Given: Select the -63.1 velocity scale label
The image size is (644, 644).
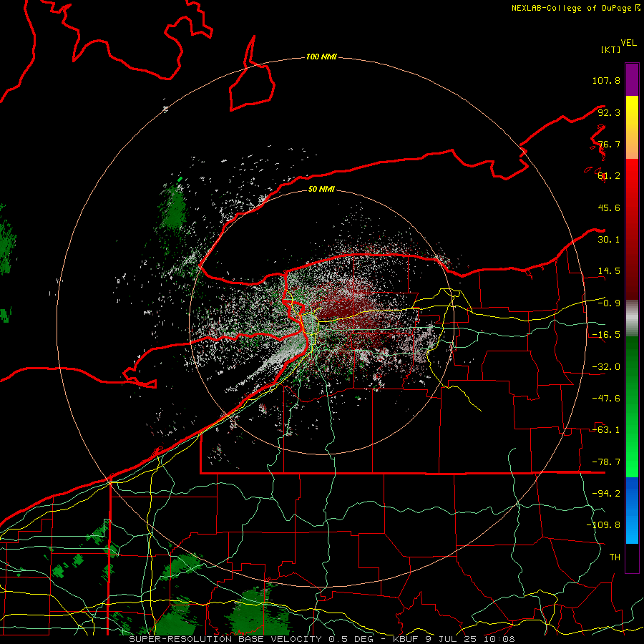Looking at the screenshot, I should [x=606, y=430].
